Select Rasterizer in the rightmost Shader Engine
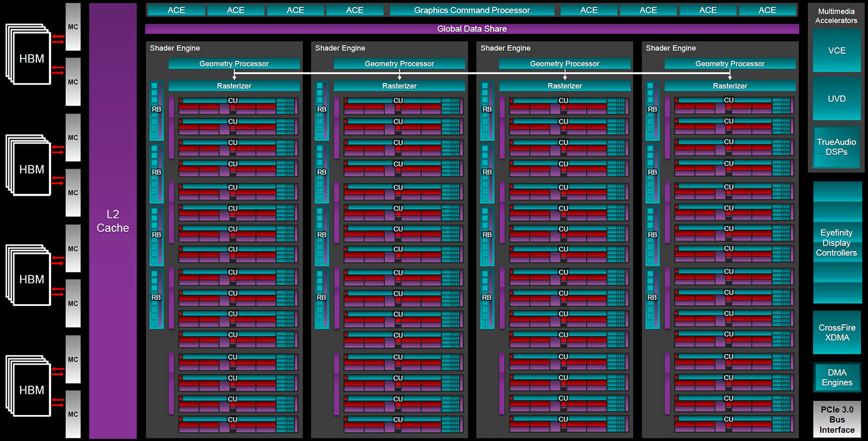 click(x=730, y=86)
